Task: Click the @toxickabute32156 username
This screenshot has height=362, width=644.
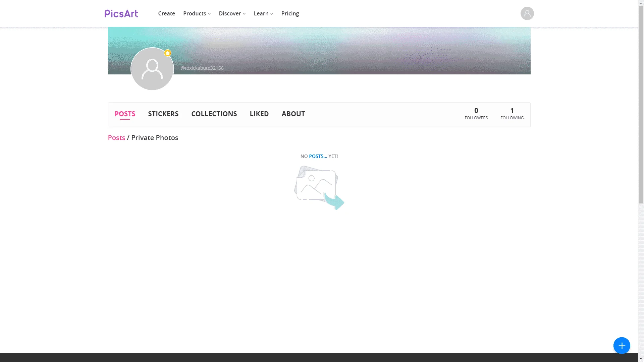Action: (x=202, y=68)
